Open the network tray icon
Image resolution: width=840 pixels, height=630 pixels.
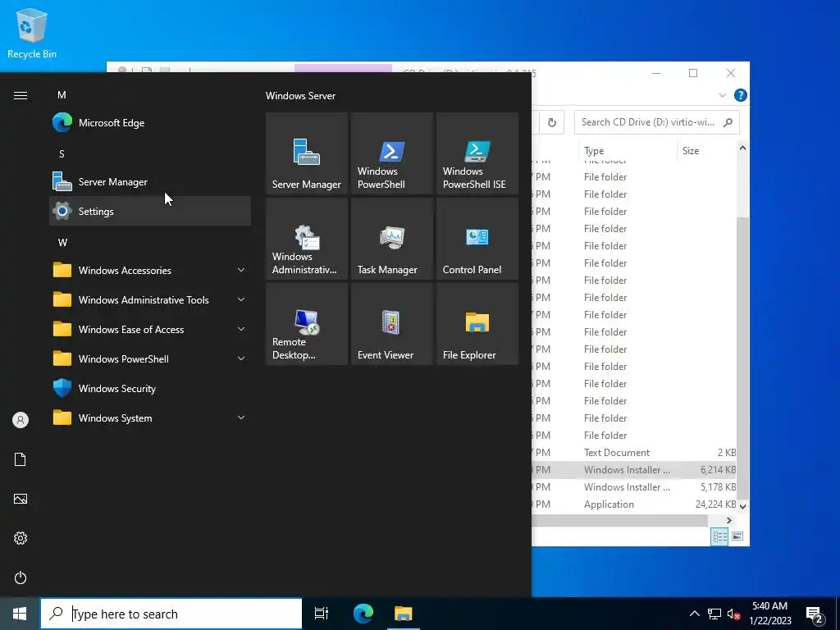pos(714,614)
